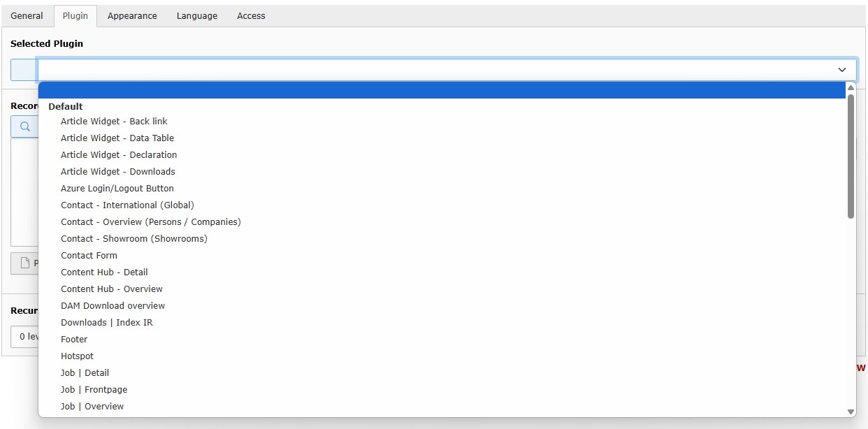Screen dimensions: 868x429
Task: Choose Article Widget - Data Table
Action: tap(117, 138)
